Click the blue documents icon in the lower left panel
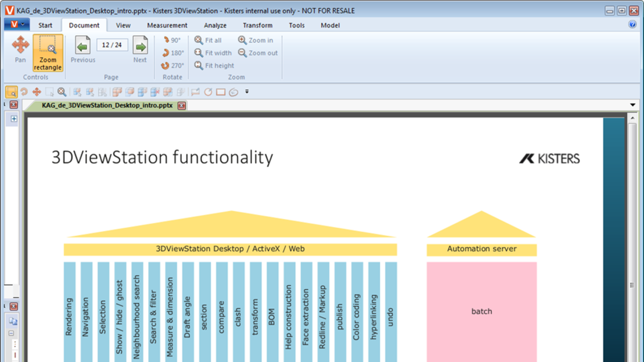 (x=13, y=322)
